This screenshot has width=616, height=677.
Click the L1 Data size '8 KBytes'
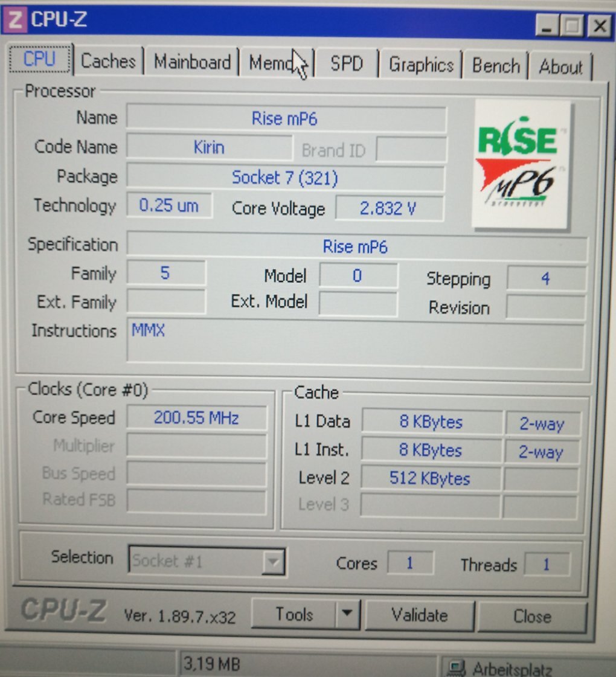pos(431,422)
